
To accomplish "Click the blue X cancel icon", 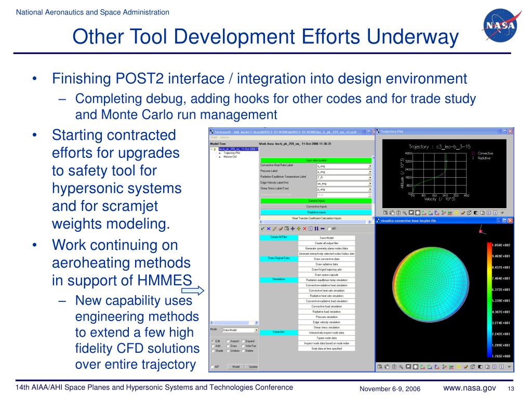I will pos(269,229).
